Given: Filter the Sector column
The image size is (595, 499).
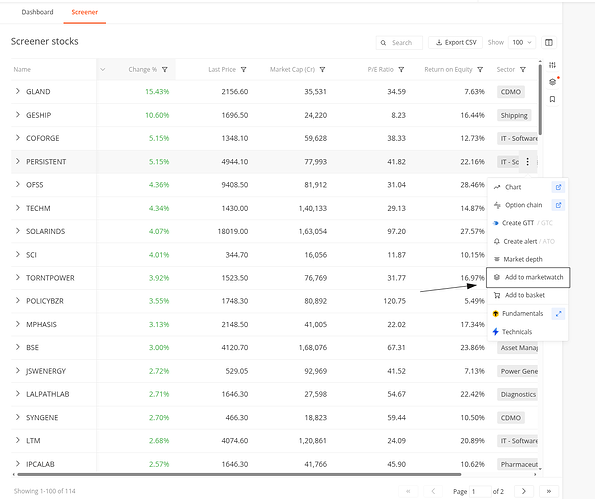Looking at the screenshot, I should 523,69.
